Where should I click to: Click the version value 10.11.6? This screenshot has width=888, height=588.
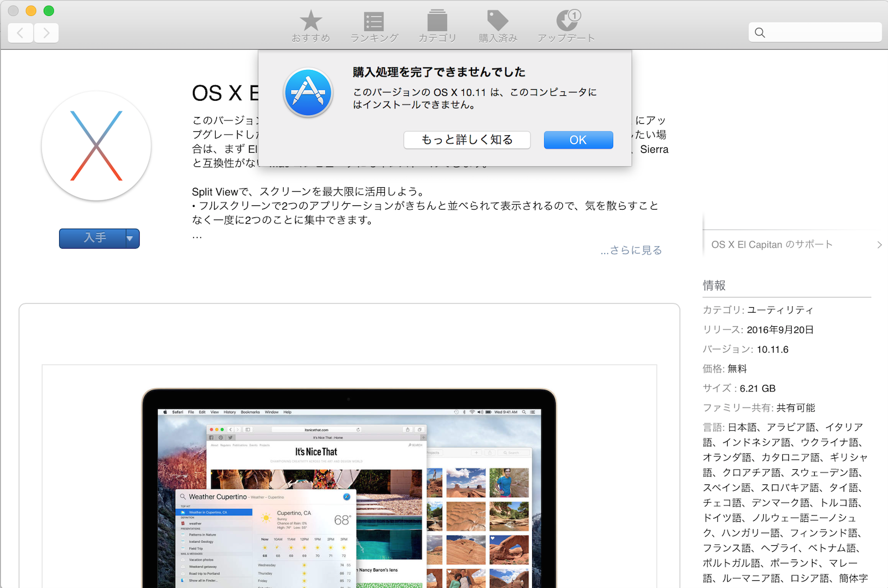tap(772, 349)
